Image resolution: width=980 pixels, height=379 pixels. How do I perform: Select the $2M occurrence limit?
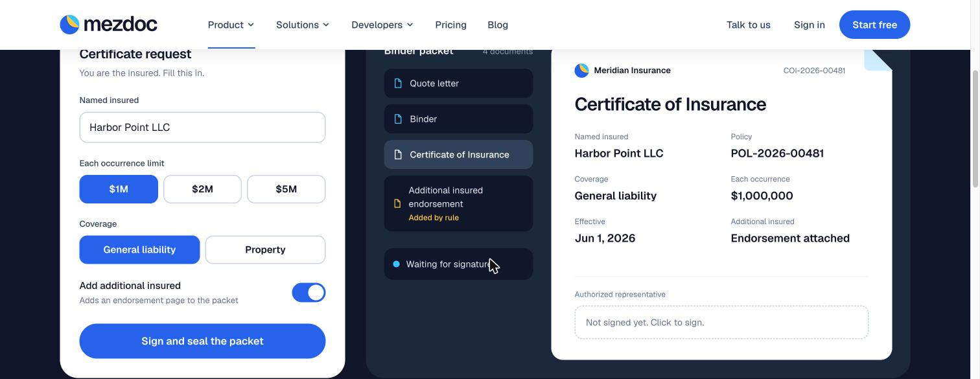click(x=202, y=189)
